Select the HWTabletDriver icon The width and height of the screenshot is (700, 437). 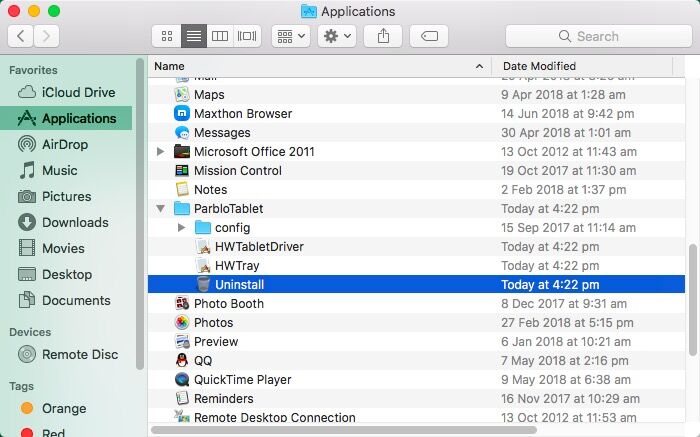203,246
